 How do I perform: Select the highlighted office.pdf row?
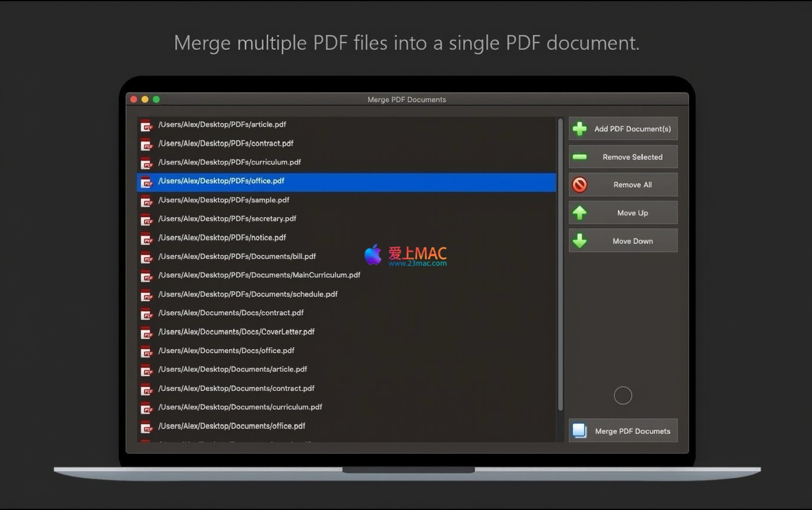coord(346,181)
